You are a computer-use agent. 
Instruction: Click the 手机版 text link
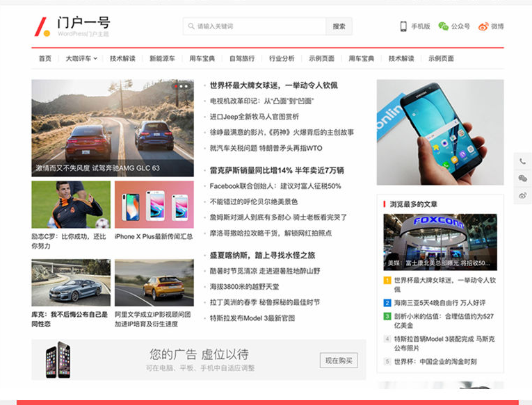(x=421, y=26)
